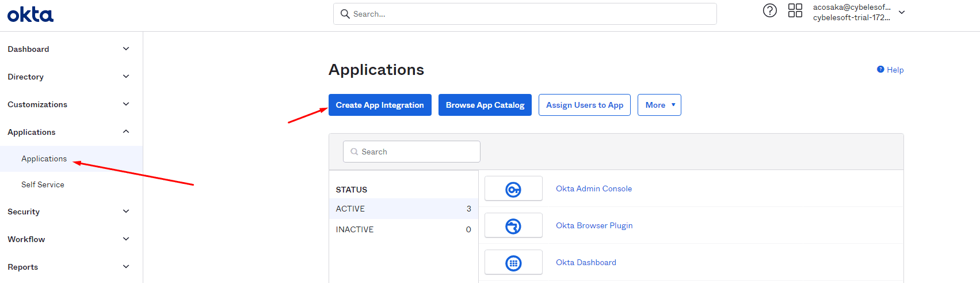Screen dimensions: 980x283
Task: Click the Okta Admin Console app icon
Action: (513, 188)
